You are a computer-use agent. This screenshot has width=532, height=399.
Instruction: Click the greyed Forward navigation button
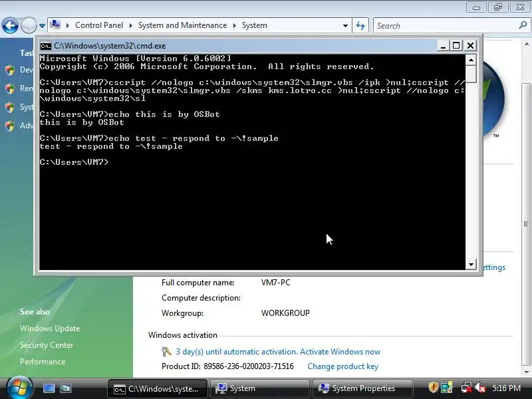point(29,25)
